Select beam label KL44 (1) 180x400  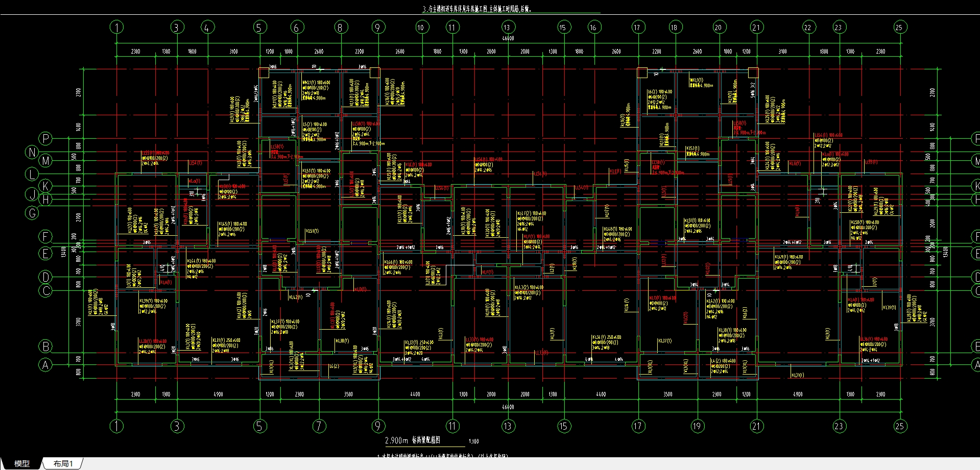(x=201, y=261)
